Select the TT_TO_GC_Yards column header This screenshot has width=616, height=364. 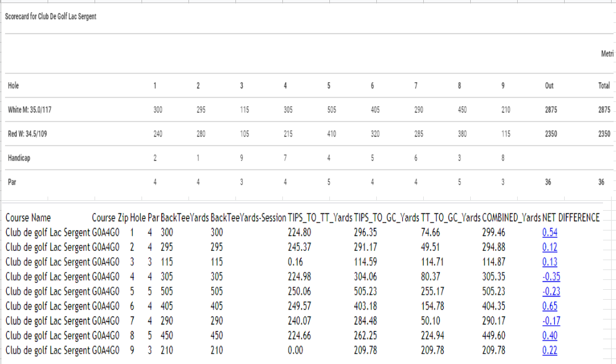[450, 218]
